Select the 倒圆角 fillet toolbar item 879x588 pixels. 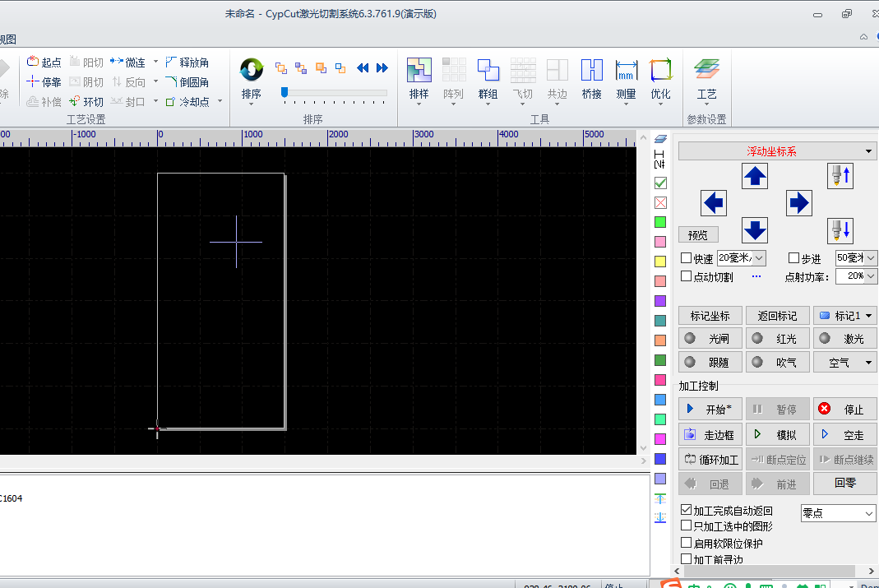coord(189,81)
